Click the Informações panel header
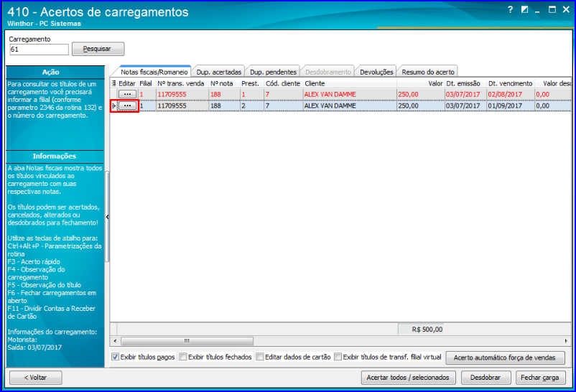Viewport: 576px width, 392px height. coord(55,156)
